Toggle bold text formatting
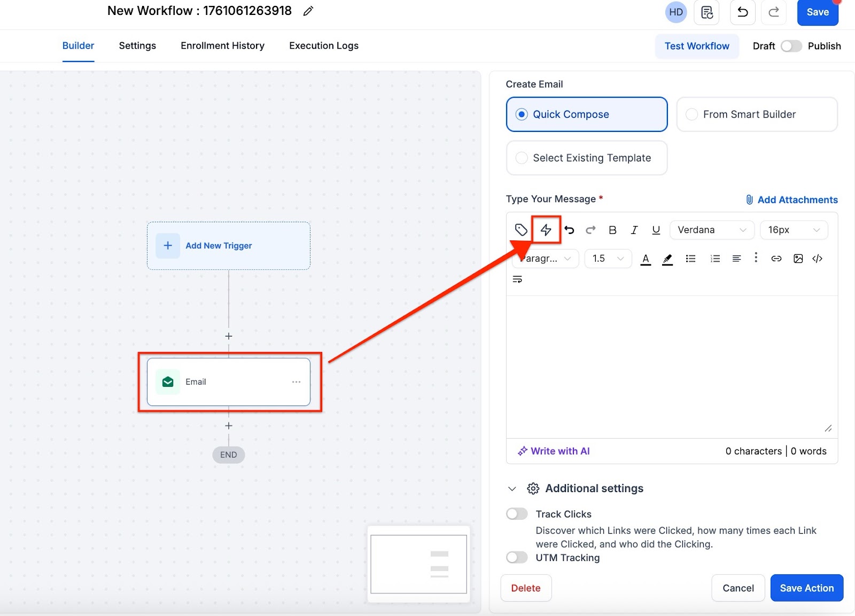Screen dimensions: 855x616 (612, 230)
